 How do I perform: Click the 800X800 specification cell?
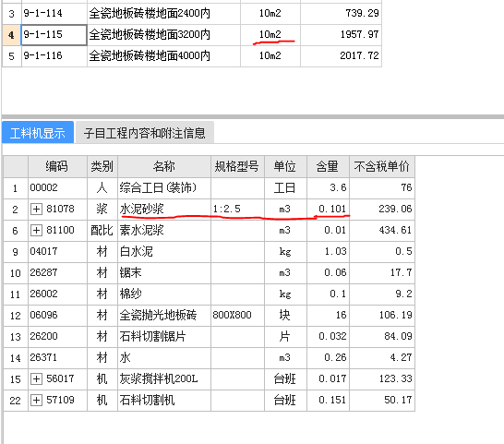(237, 316)
